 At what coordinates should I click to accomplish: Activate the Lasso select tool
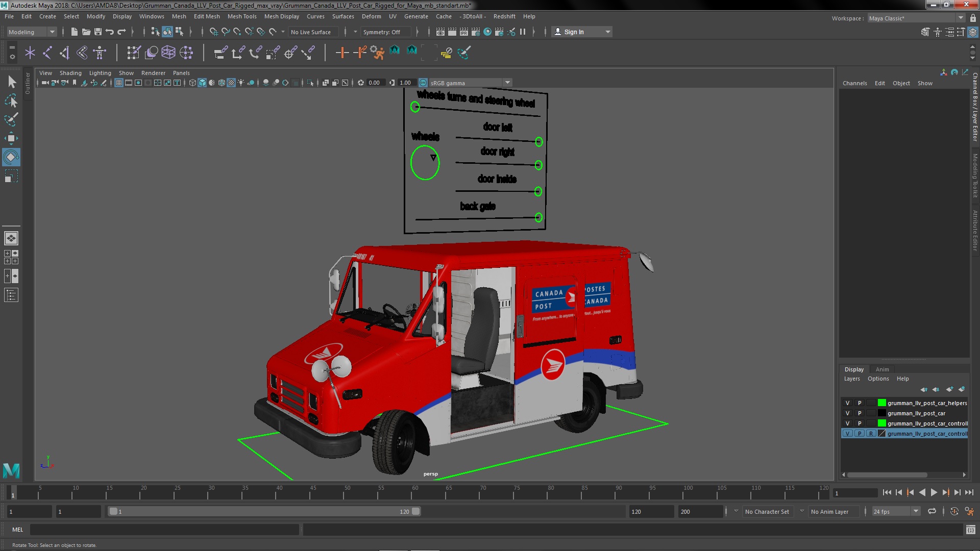(x=11, y=101)
